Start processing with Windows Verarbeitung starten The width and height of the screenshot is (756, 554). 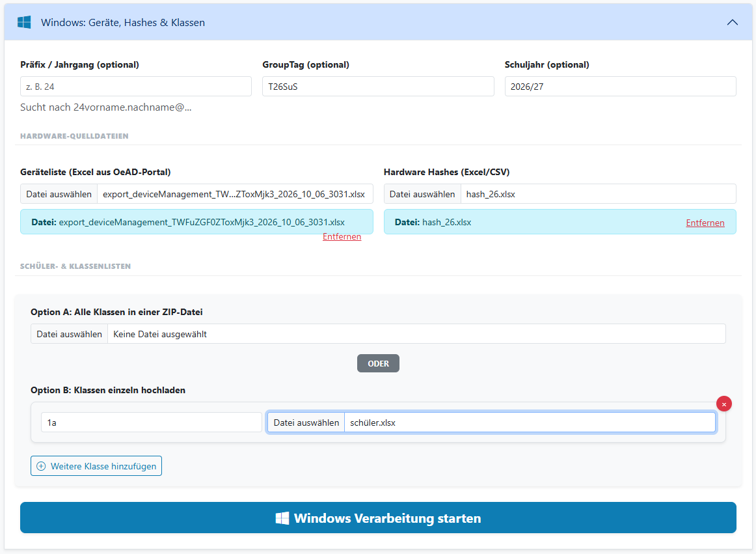coord(378,518)
